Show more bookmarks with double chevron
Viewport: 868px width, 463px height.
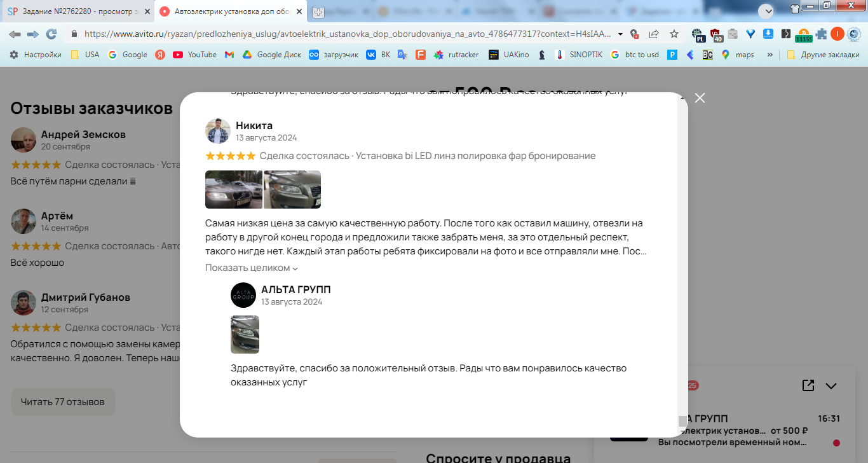click(x=770, y=55)
